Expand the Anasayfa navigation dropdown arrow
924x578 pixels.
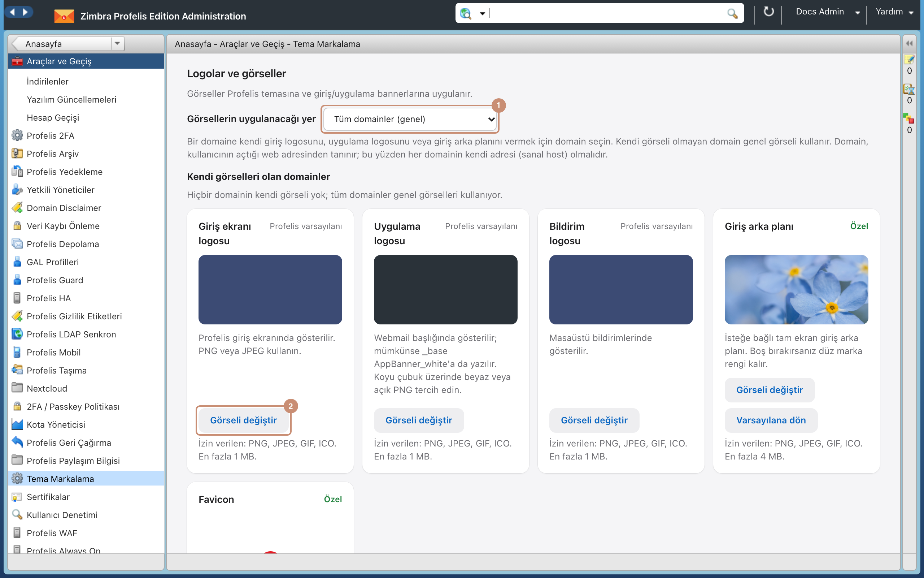(118, 44)
